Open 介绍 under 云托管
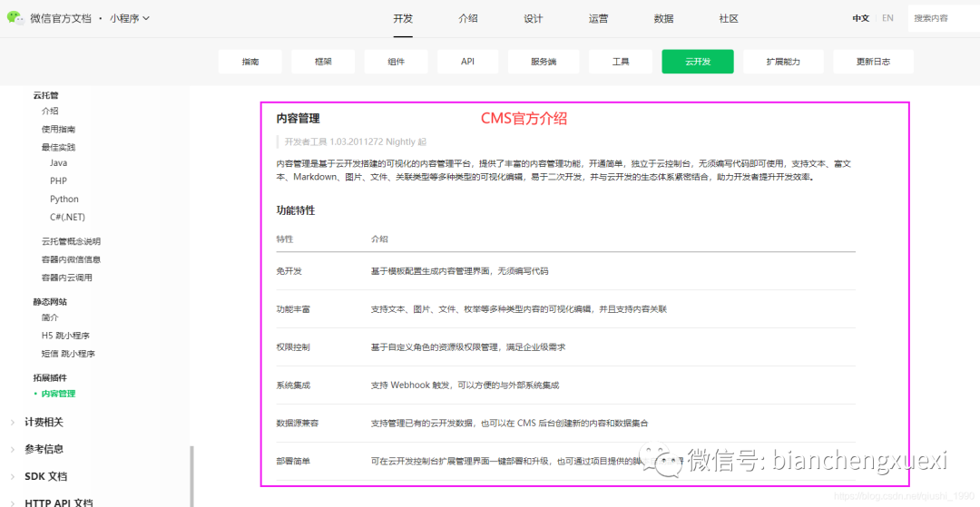 (x=50, y=112)
